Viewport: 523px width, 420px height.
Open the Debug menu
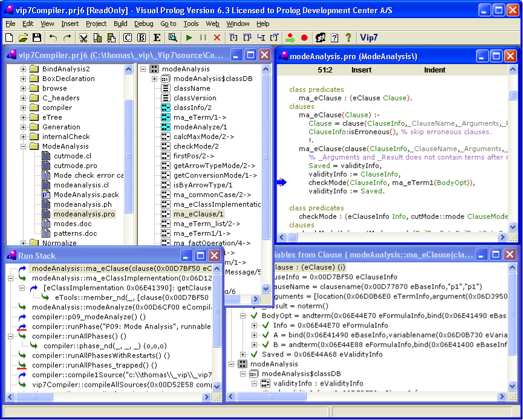[x=144, y=24]
